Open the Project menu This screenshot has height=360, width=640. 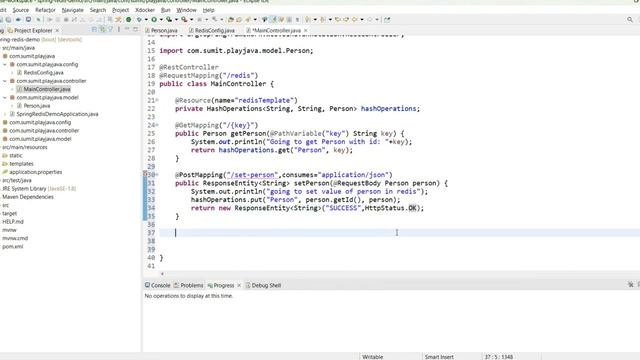(x=120, y=10)
